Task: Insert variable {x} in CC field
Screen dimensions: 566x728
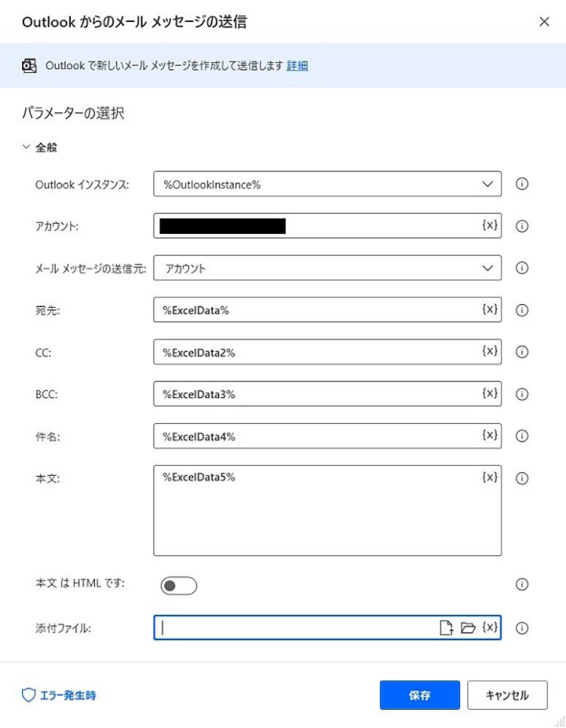Action: (490, 351)
